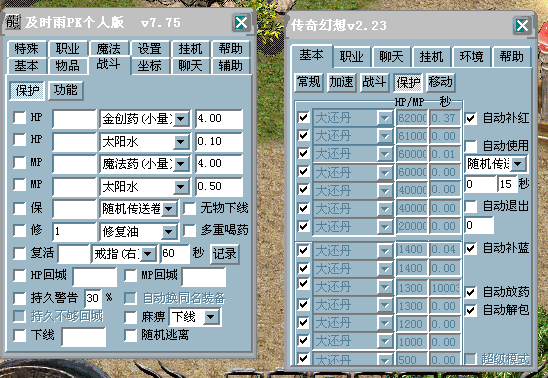Open 大还丹 dropdown in 1000 row
The height and width of the screenshot is (378, 548).
pos(385,342)
